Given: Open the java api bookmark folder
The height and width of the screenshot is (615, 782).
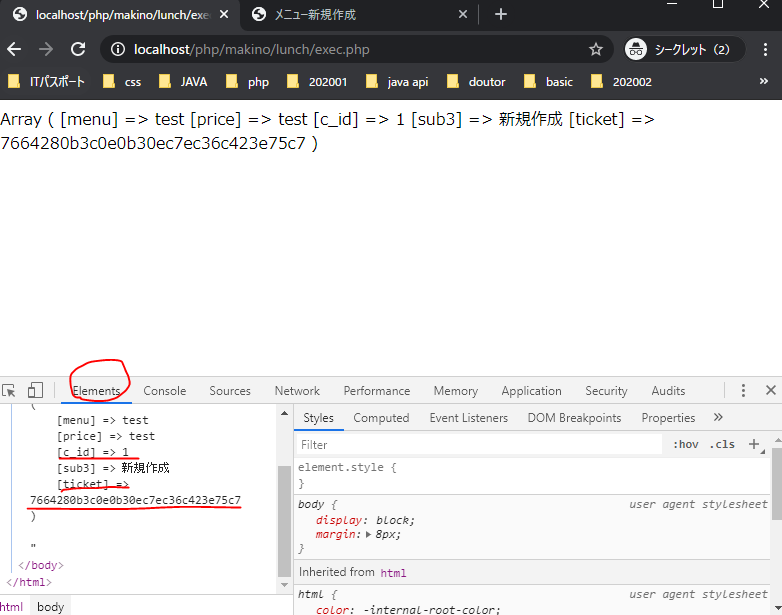Looking at the screenshot, I should (x=397, y=81).
